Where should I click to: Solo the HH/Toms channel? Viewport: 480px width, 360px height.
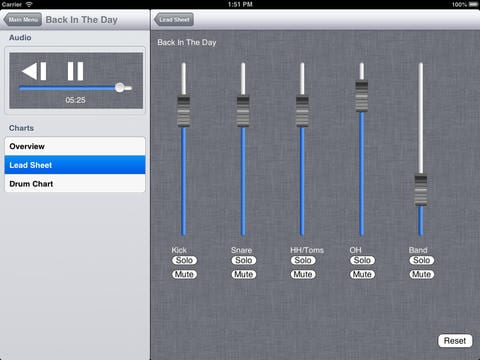[303, 260]
